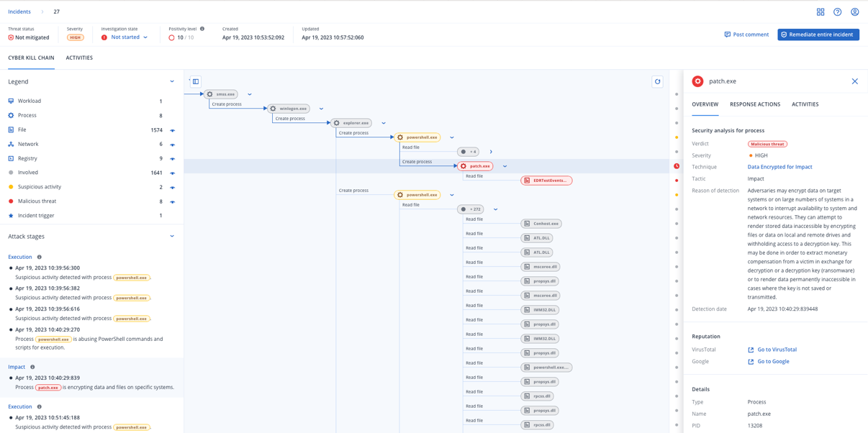The image size is (868, 433).
Task: Select the Conhost.exe file node
Action: tap(541, 224)
